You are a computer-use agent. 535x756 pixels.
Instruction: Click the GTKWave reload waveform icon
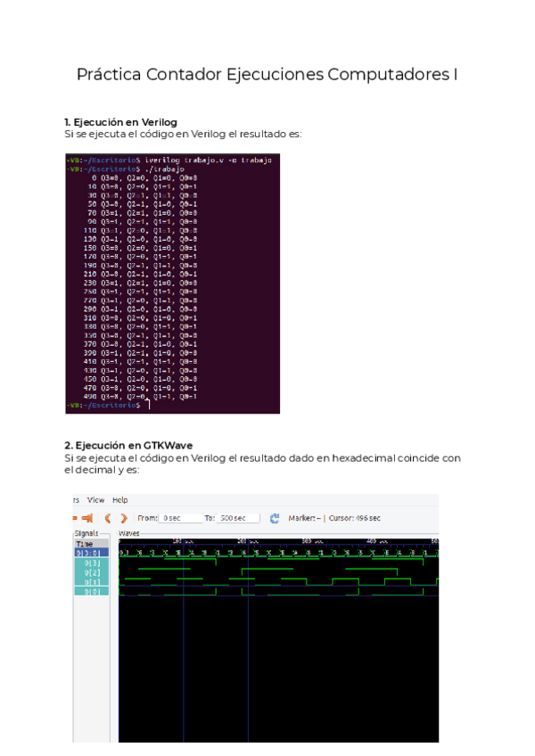point(275,518)
